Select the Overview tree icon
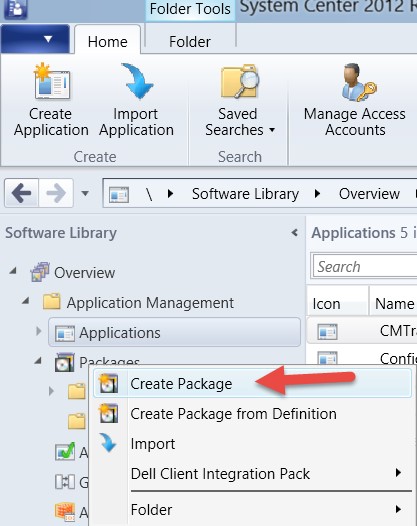 (x=40, y=272)
